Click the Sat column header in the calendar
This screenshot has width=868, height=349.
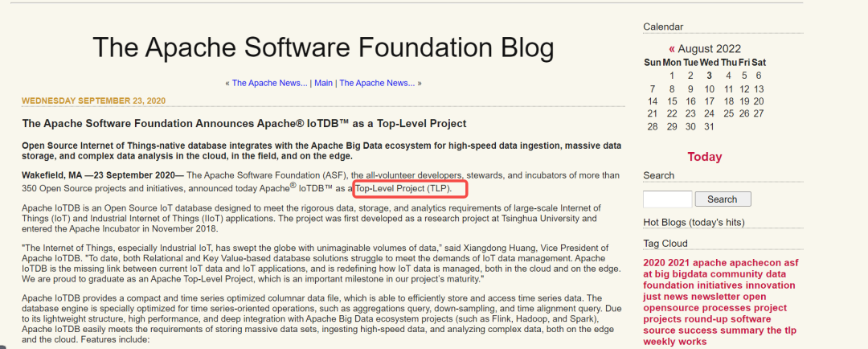759,63
